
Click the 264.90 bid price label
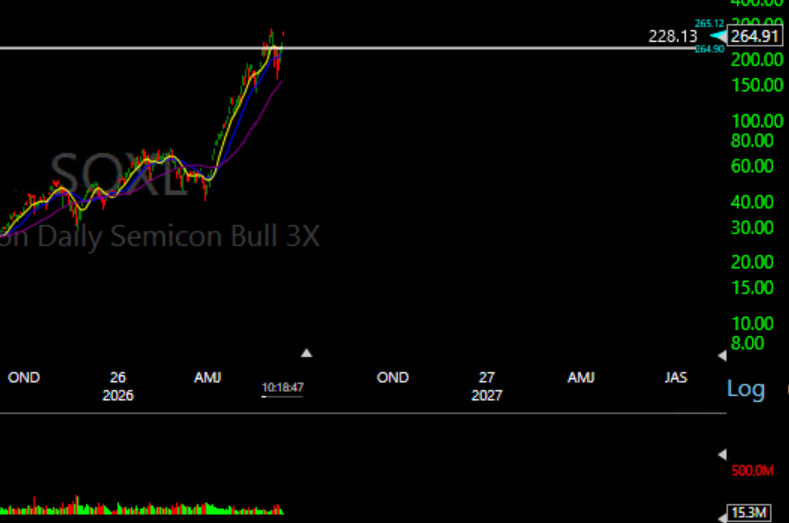coord(709,49)
